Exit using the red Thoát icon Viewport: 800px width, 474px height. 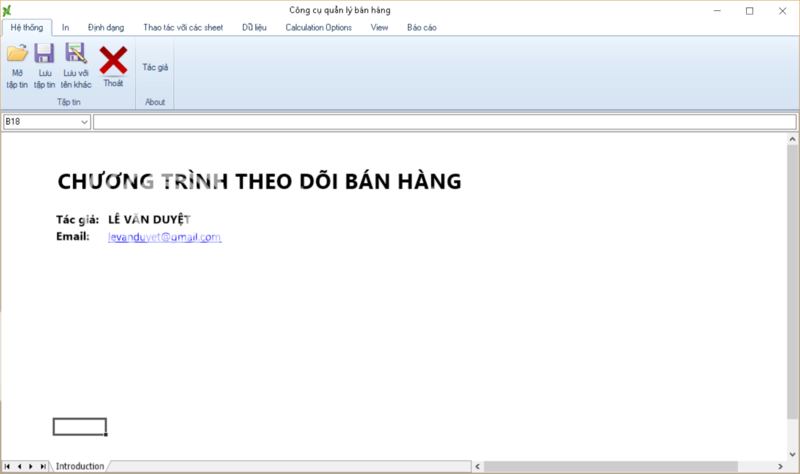tap(113, 64)
